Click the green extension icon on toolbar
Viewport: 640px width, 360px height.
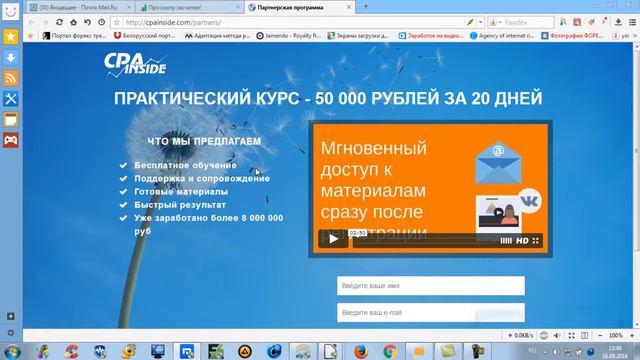coord(563,22)
